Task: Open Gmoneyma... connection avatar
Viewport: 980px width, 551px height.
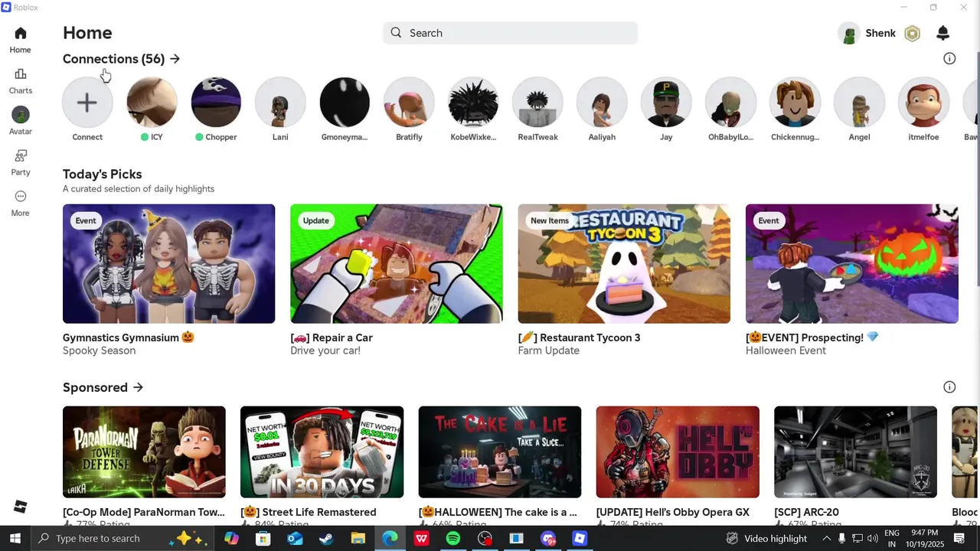Action: (345, 102)
